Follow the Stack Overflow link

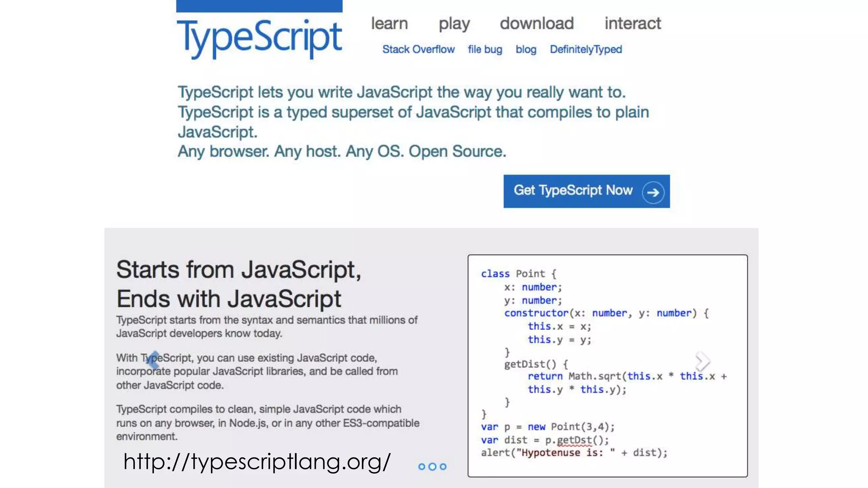point(418,49)
